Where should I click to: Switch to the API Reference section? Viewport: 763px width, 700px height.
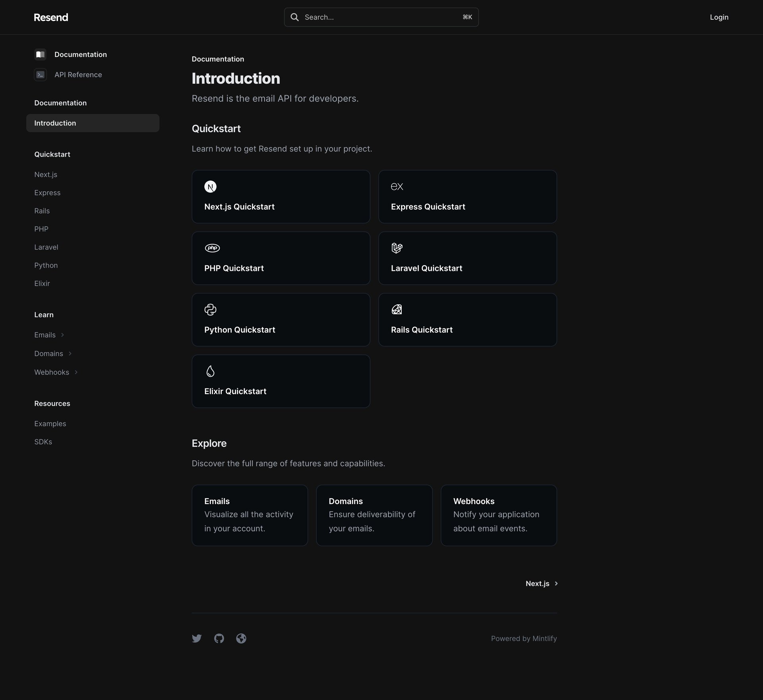point(78,74)
